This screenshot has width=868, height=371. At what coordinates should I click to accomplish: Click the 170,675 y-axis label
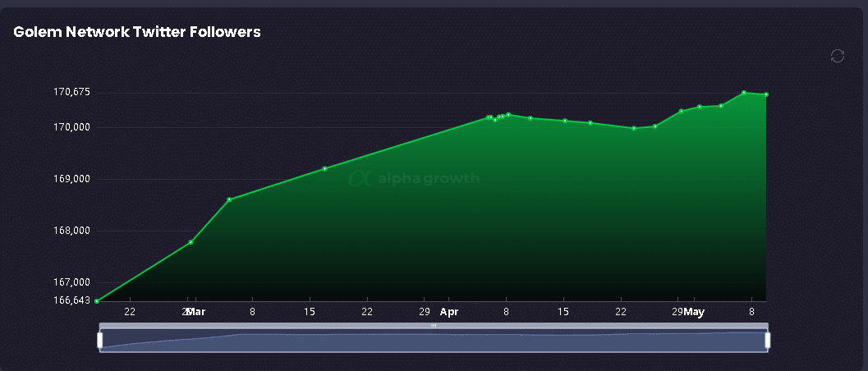point(71,92)
